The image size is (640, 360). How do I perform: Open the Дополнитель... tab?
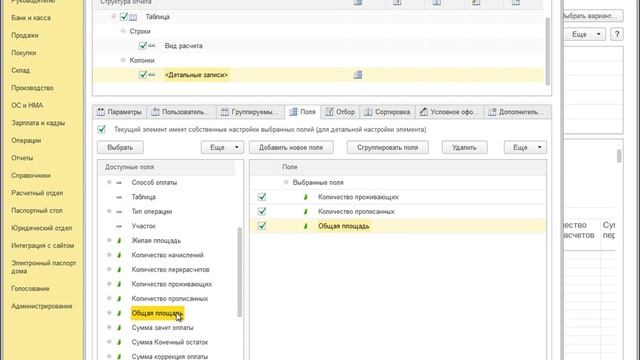coord(517,112)
